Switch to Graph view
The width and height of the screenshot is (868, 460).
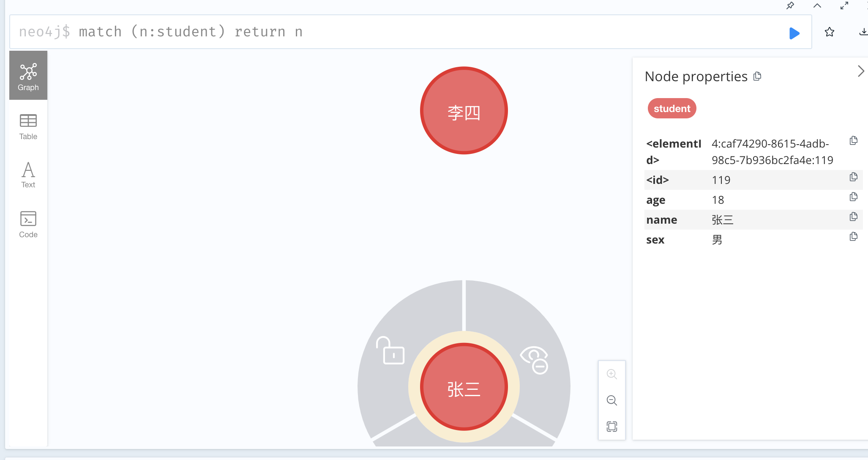(28, 76)
